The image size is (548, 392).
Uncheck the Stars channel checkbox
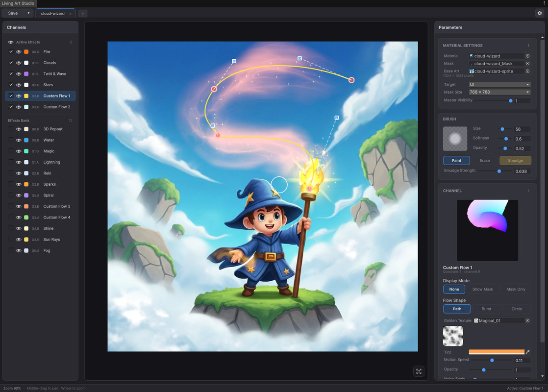tap(11, 85)
